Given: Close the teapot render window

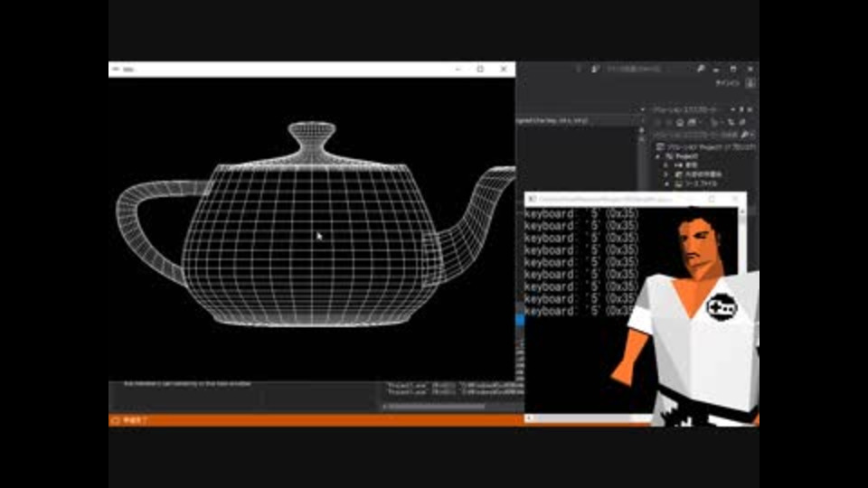Looking at the screenshot, I should click(504, 70).
